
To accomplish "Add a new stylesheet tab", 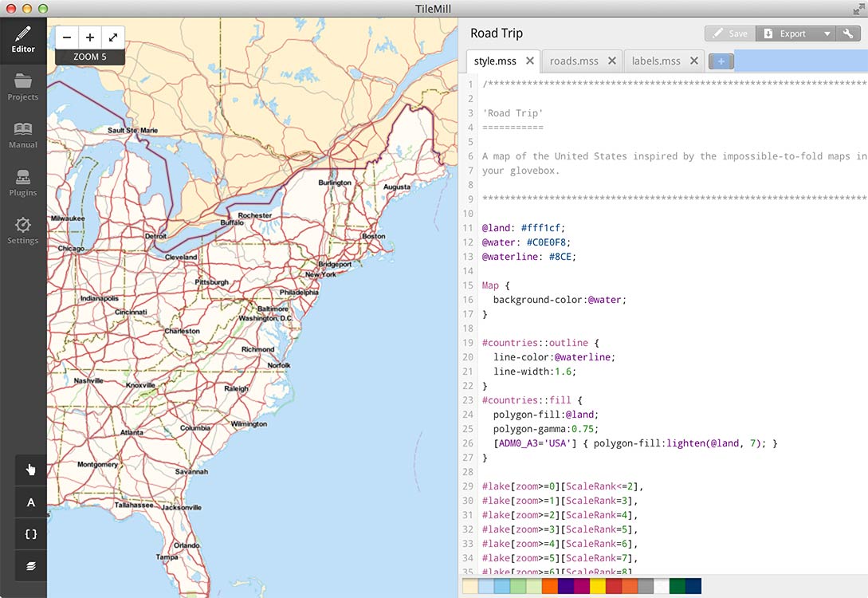I will [721, 61].
